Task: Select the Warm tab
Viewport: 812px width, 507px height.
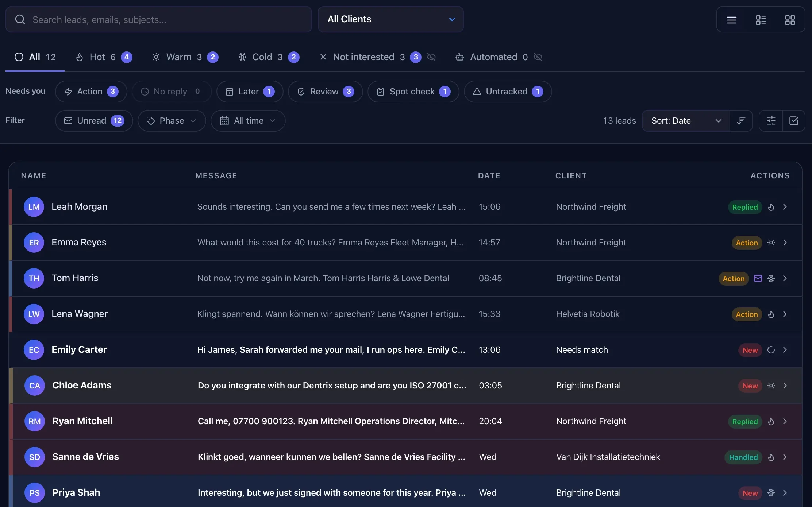Action: 185,57
